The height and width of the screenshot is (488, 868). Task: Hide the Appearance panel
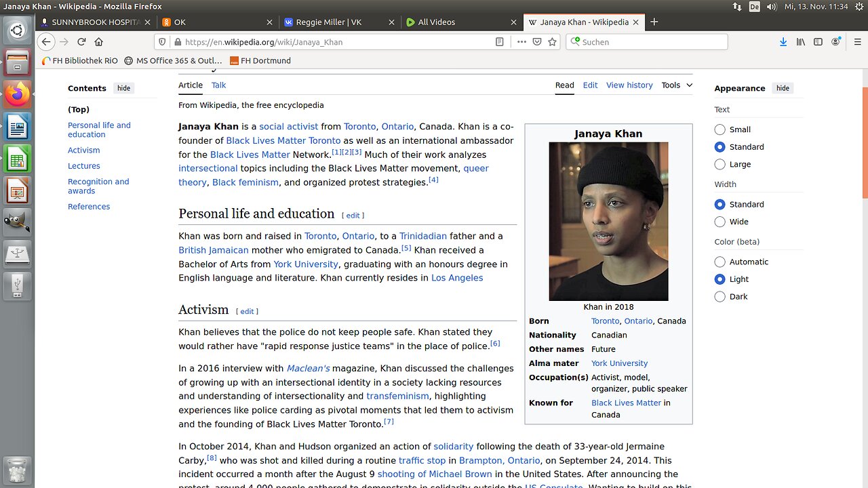[783, 88]
